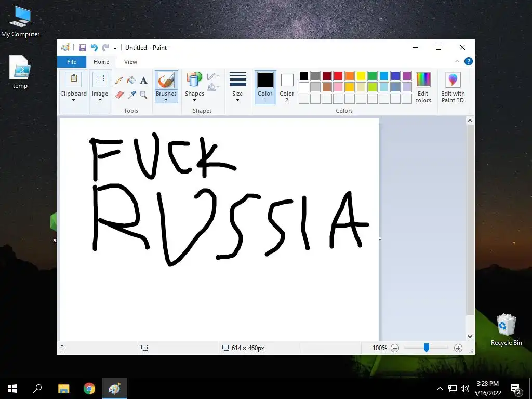The height and width of the screenshot is (399, 532).
Task: Switch to the Home ribbon tab
Action: [x=101, y=62]
